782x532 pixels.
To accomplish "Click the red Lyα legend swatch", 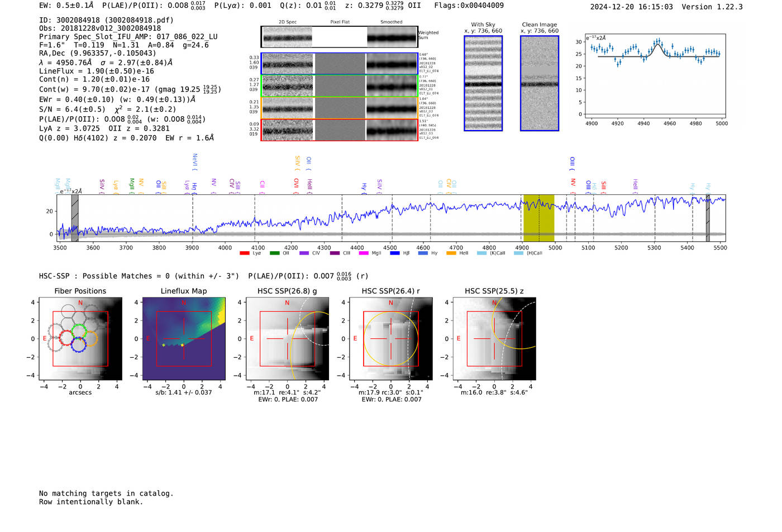I will (244, 253).
